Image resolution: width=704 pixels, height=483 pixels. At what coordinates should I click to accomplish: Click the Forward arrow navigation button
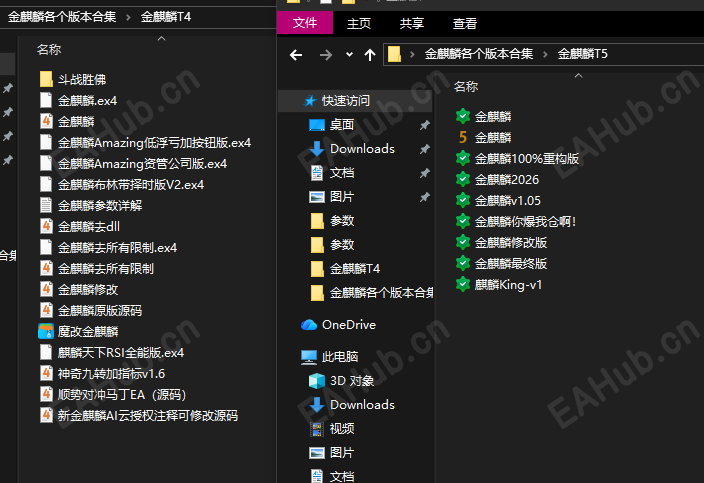[x=326, y=55]
